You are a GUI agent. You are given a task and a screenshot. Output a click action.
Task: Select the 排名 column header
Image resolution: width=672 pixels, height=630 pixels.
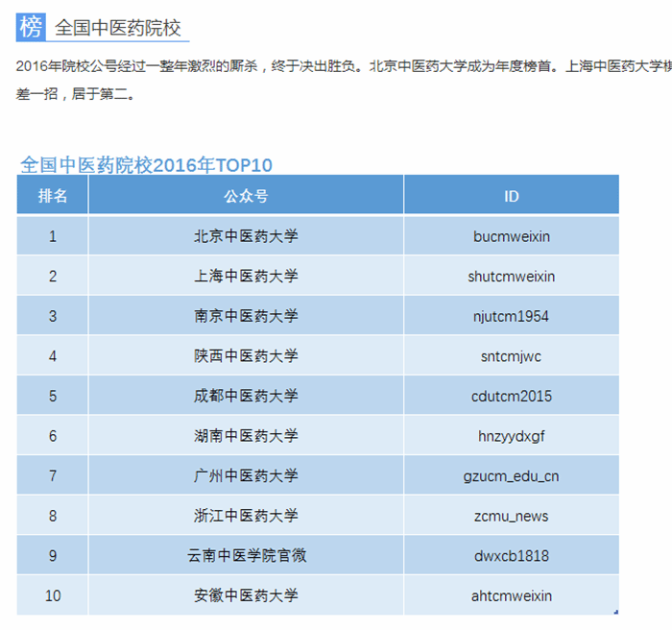(x=53, y=196)
